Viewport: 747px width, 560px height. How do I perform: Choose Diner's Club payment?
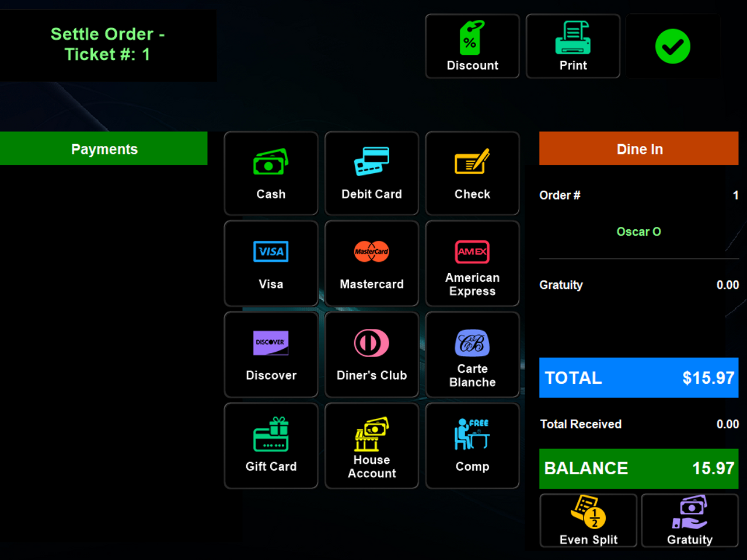[x=371, y=355]
